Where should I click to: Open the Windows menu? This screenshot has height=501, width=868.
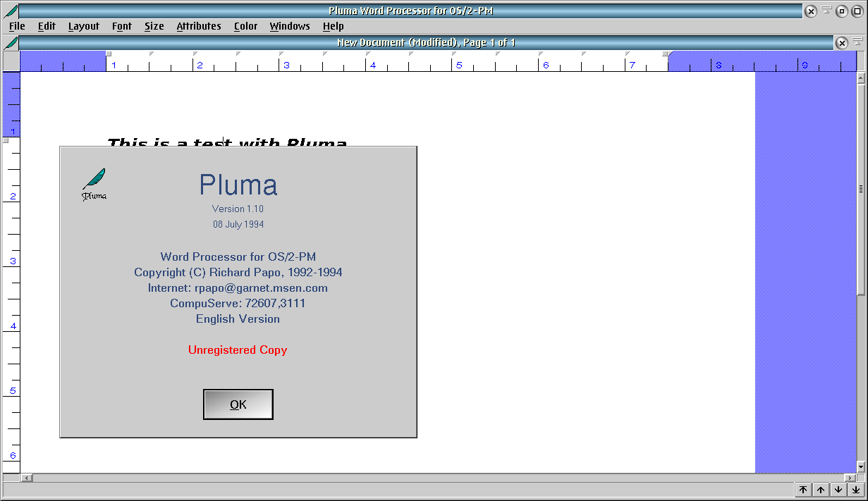tap(289, 26)
